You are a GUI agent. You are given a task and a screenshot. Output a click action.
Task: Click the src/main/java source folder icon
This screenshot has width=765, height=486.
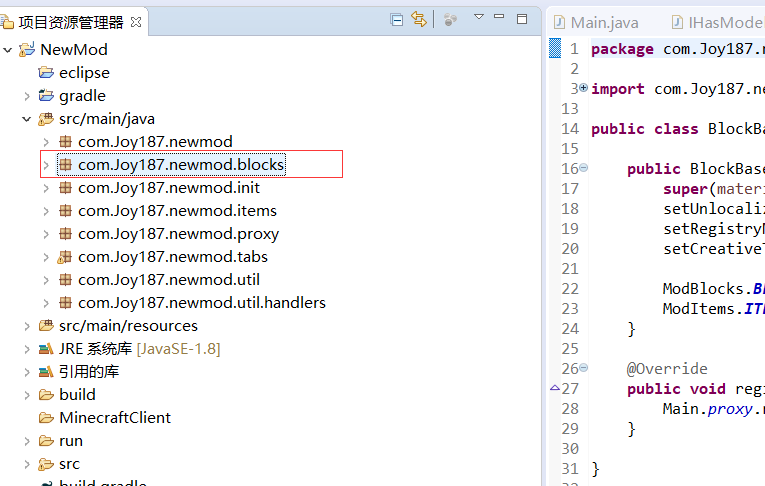point(46,119)
